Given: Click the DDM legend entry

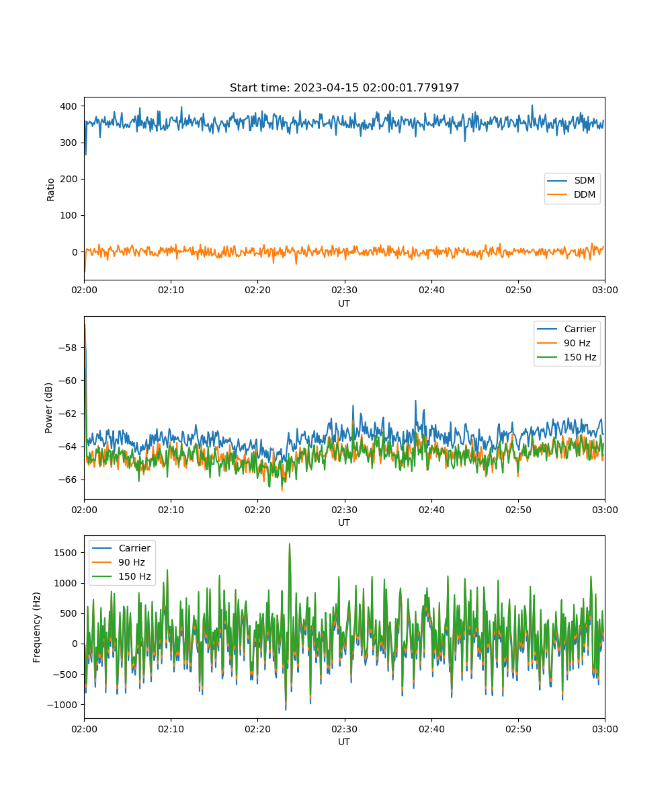Looking at the screenshot, I should [x=573, y=195].
